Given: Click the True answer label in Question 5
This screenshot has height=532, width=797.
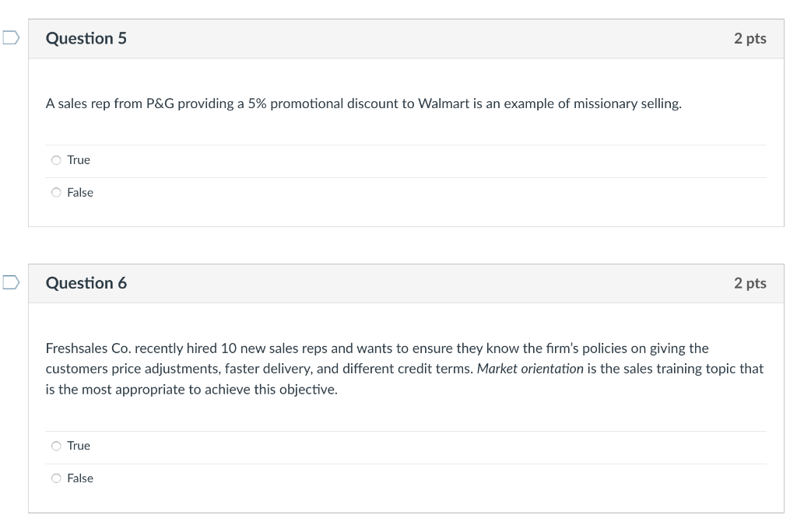Looking at the screenshot, I should pos(78,159).
